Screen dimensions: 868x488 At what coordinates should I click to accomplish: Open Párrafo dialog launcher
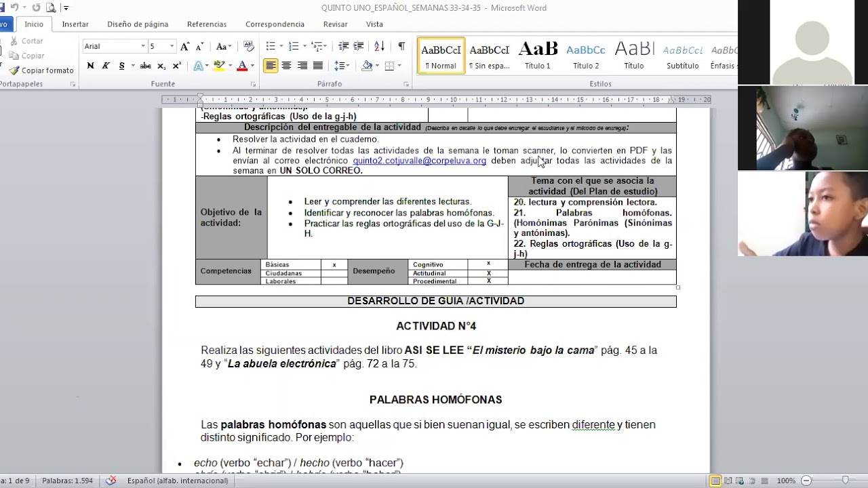[x=406, y=85]
